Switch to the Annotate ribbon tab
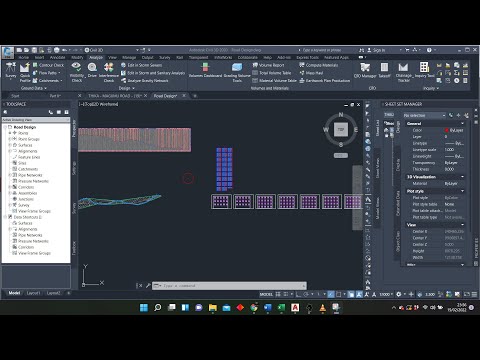 (x=57, y=58)
